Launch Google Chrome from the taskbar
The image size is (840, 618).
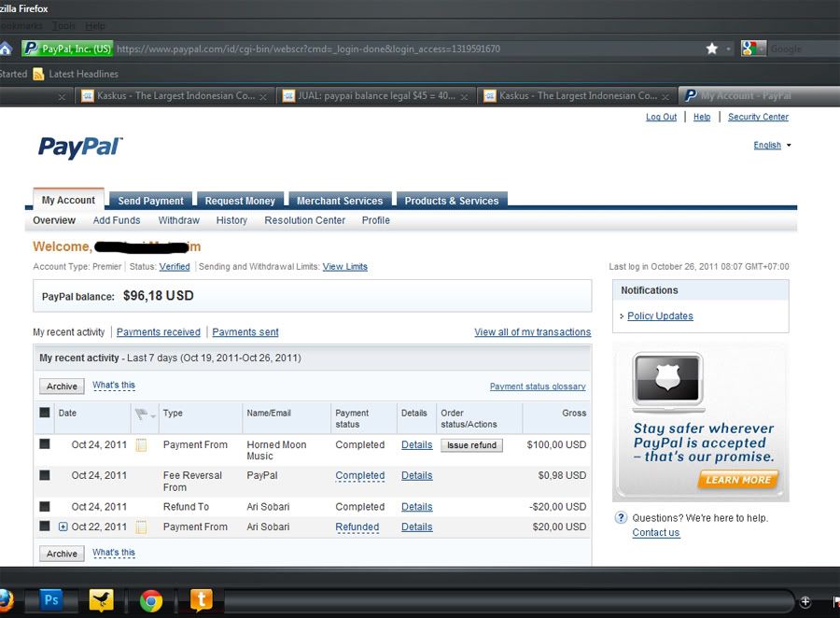[x=151, y=600]
